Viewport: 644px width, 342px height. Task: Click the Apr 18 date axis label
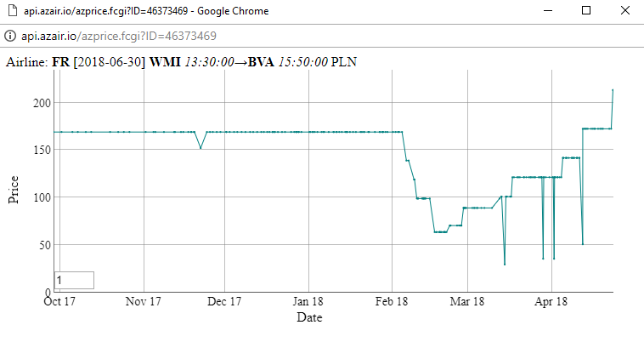[x=551, y=301]
